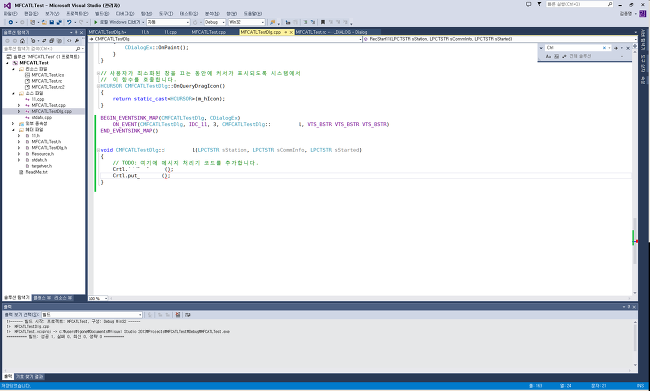Start debugging with the green play arrow
650x391 pixels.
click(x=96, y=22)
